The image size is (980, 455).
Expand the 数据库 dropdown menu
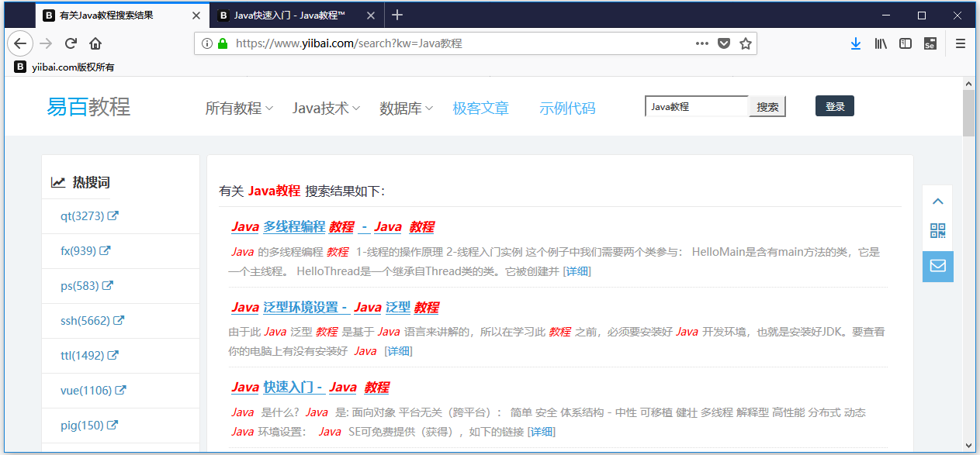click(x=406, y=109)
